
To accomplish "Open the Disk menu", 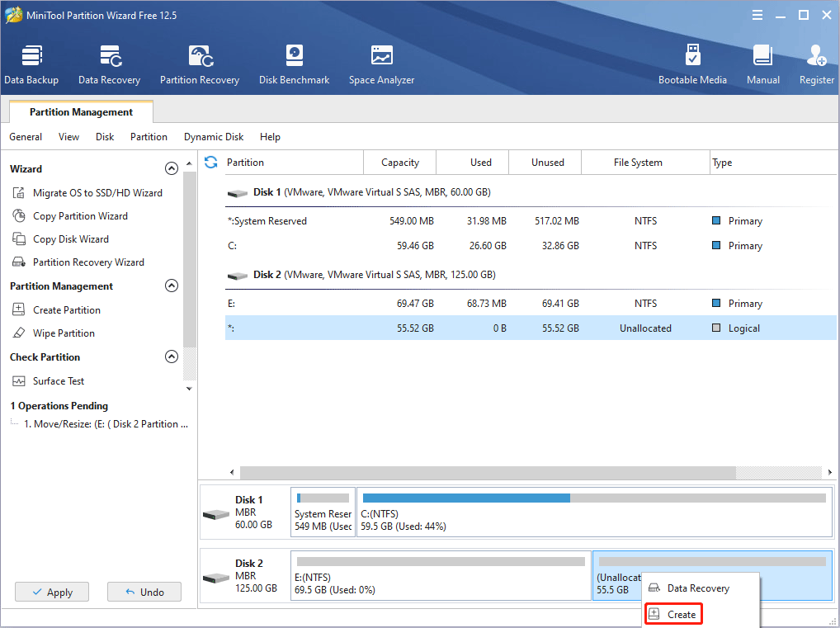I will click(105, 137).
